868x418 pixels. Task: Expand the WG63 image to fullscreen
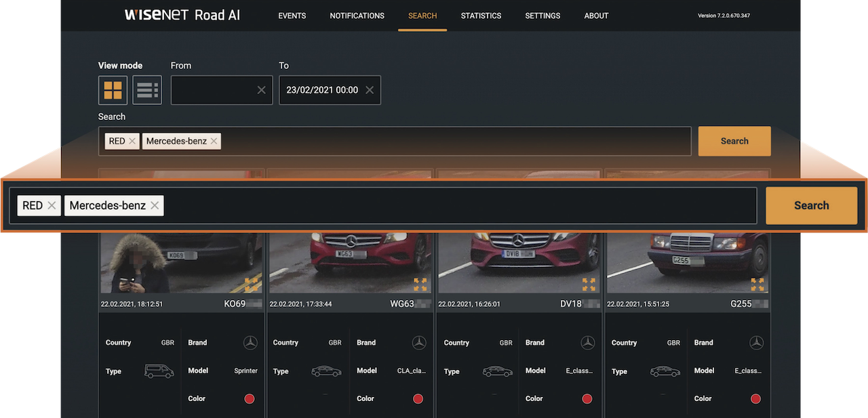420,284
